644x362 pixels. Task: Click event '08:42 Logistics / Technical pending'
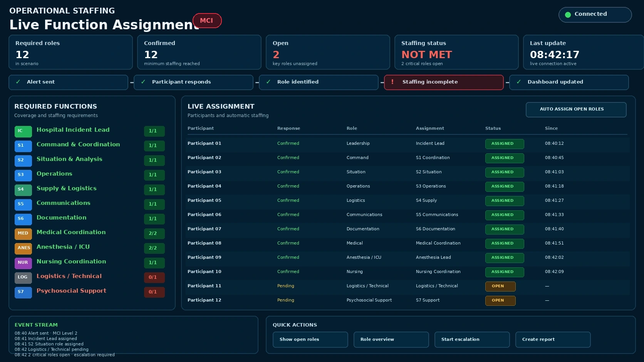[x=52, y=350]
